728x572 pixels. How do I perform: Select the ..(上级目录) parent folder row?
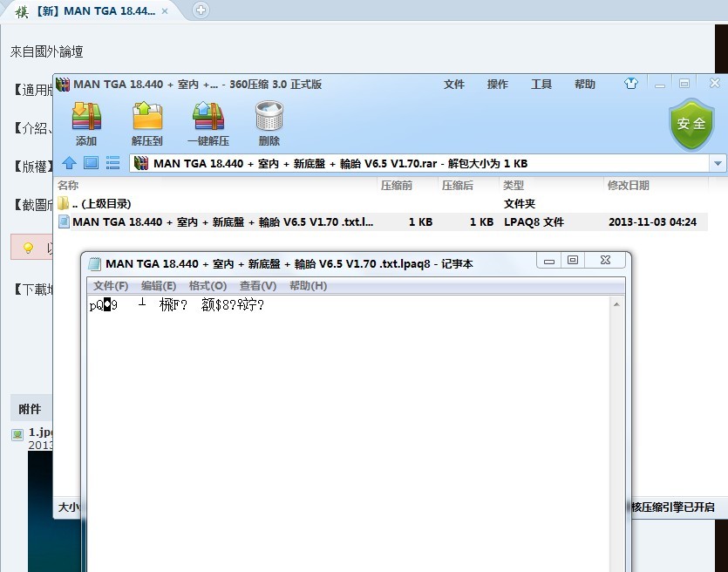101,204
